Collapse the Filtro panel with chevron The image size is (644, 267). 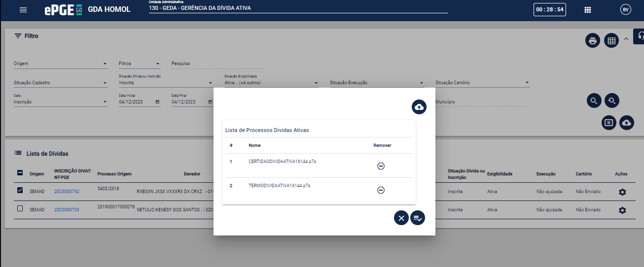pyautogui.click(x=626, y=39)
